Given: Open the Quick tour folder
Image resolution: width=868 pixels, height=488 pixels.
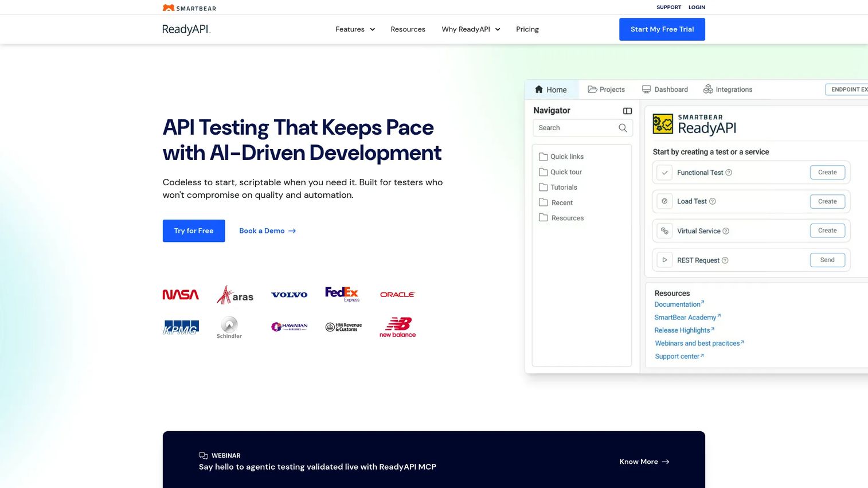Looking at the screenshot, I should click(560, 172).
